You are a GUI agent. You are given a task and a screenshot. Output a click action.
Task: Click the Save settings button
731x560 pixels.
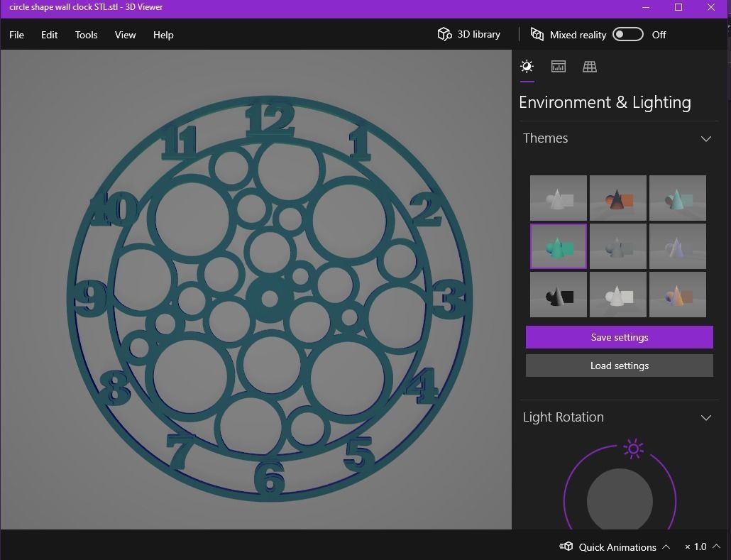(619, 337)
